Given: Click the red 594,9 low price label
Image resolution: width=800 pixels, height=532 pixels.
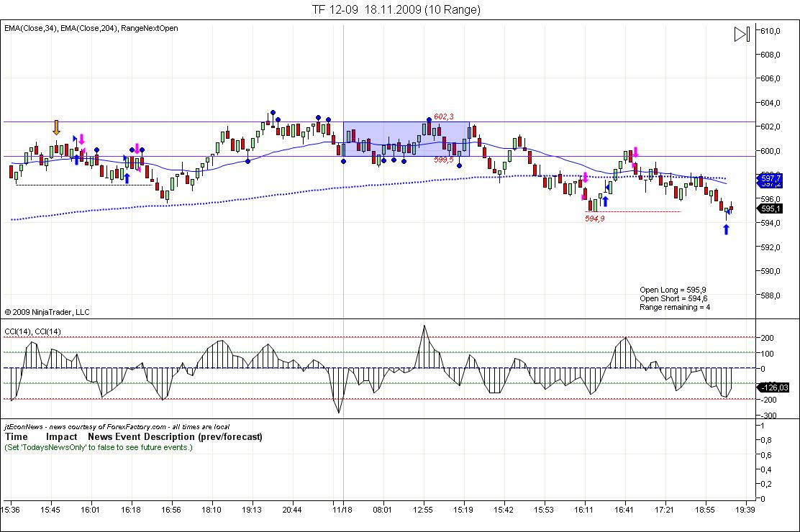Looking at the screenshot, I should (x=594, y=219).
